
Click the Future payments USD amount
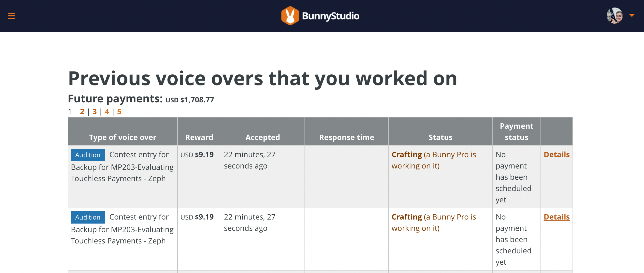(190, 100)
